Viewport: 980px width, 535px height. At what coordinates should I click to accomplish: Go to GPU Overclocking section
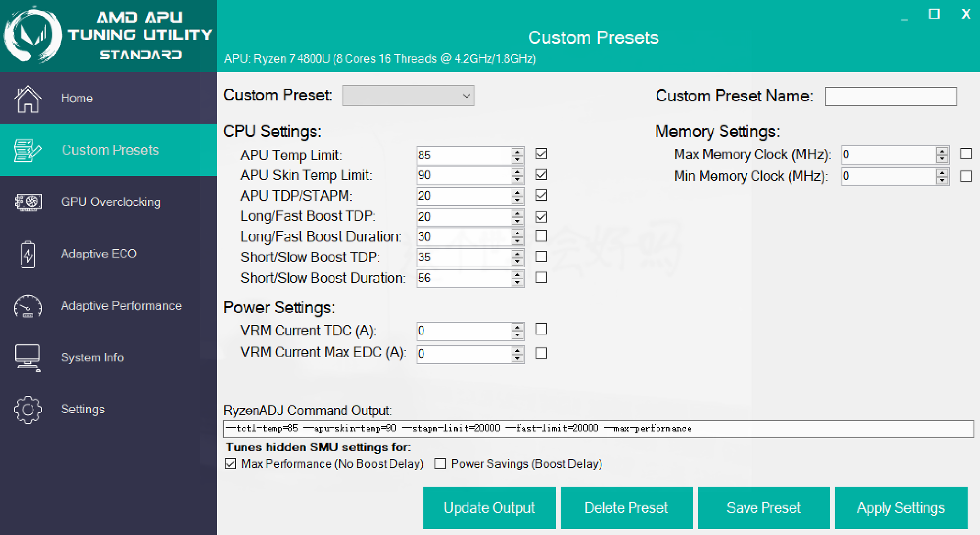pos(111,201)
